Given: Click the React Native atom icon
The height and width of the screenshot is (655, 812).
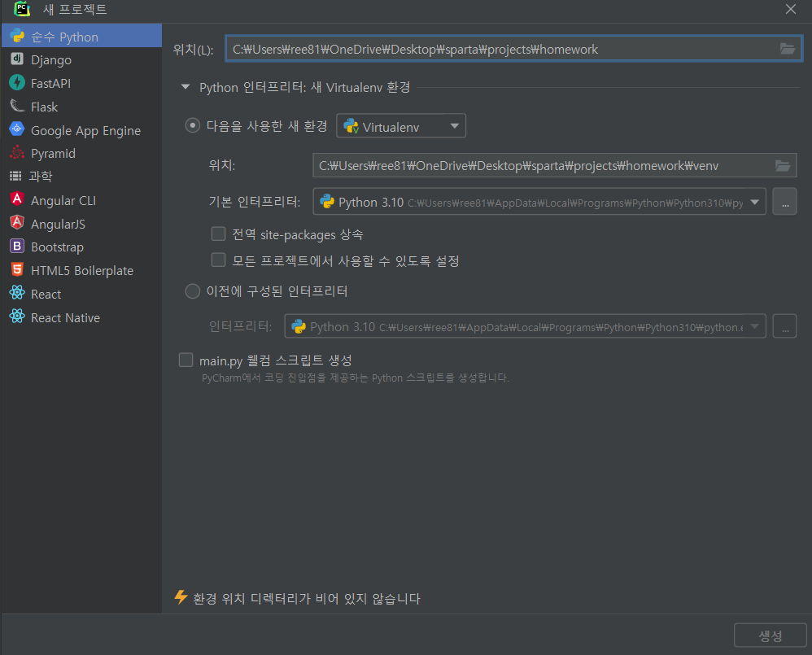Looking at the screenshot, I should pos(17,316).
